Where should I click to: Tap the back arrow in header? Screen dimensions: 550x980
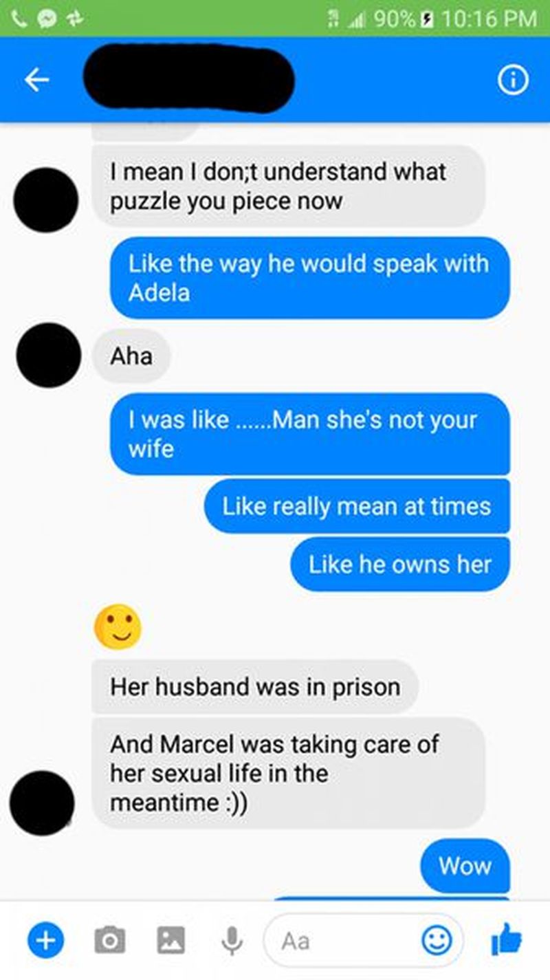click(x=37, y=81)
